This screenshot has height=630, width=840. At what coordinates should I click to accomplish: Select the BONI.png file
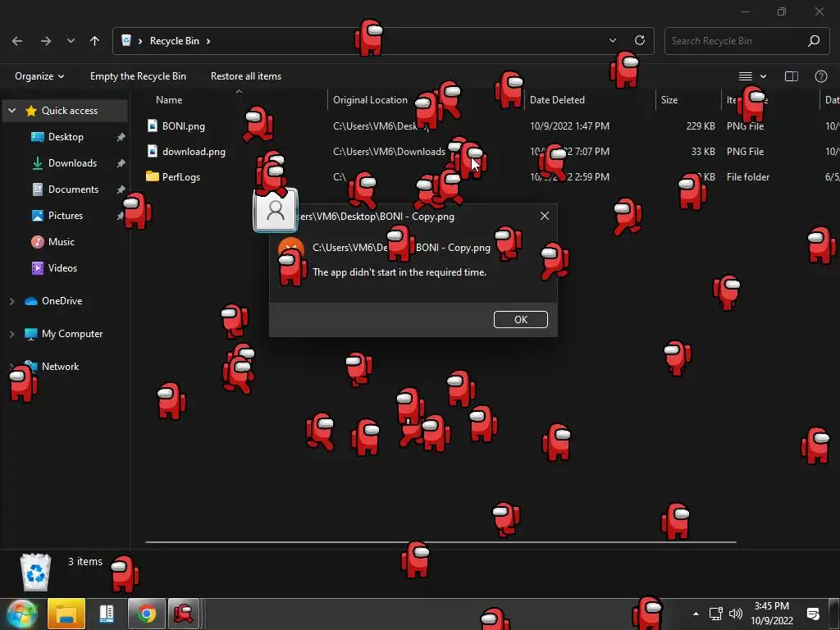click(x=183, y=126)
